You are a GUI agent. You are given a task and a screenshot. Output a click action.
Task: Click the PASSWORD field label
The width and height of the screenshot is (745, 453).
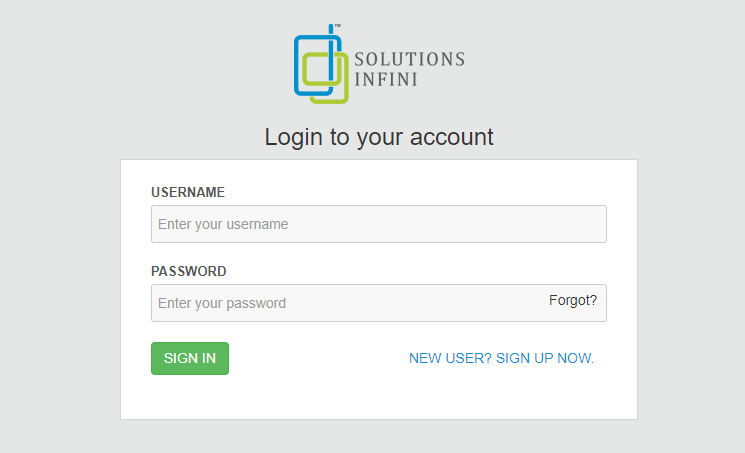click(189, 271)
